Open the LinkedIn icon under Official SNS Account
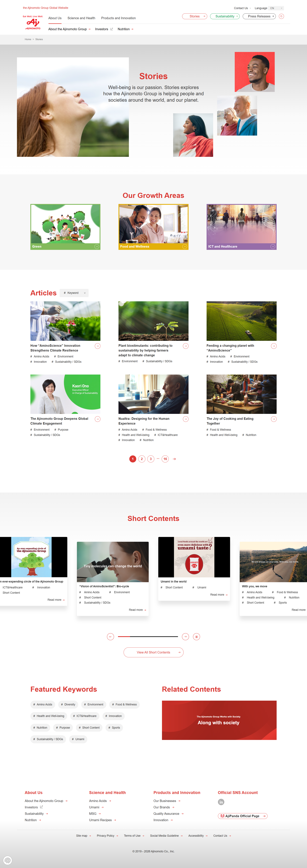The image size is (307, 868). click(x=221, y=802)
